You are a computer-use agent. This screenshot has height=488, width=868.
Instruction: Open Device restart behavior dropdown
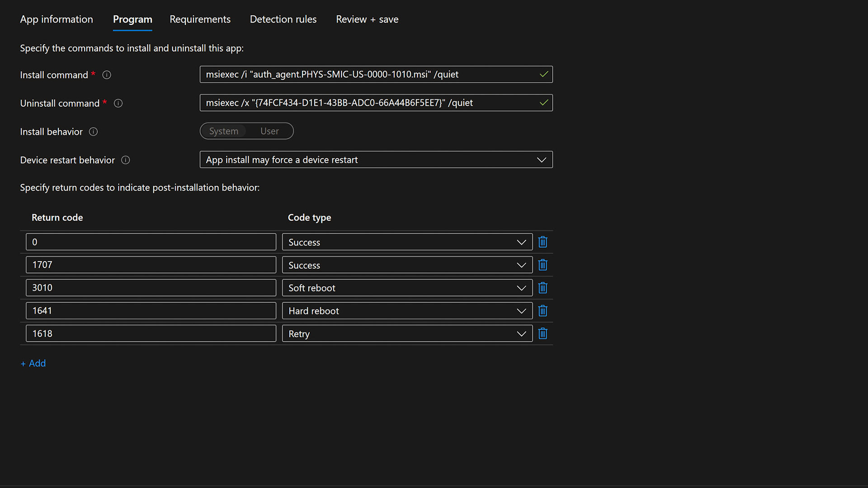[376, 160]
